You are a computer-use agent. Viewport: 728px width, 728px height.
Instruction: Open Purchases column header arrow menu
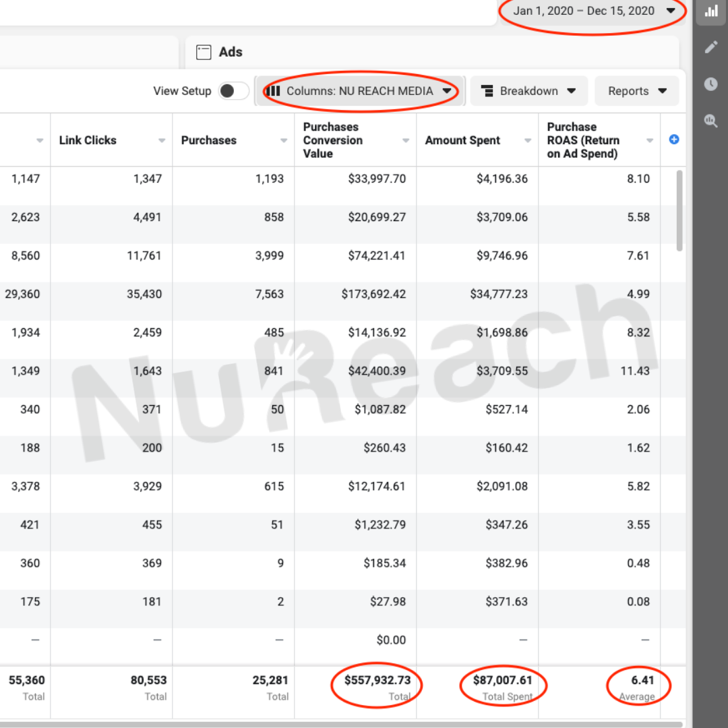pyautogui.click(x=284, y=140)
